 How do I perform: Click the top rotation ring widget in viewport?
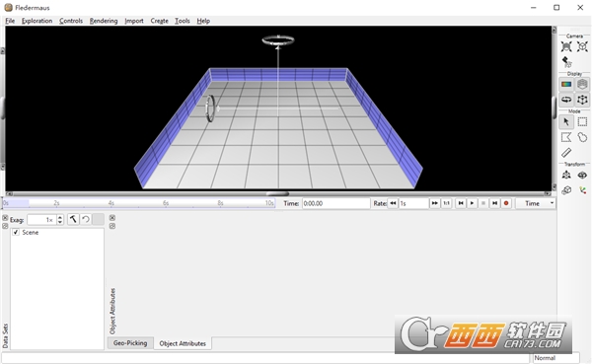pyautogui.click(x=278, y=40)
